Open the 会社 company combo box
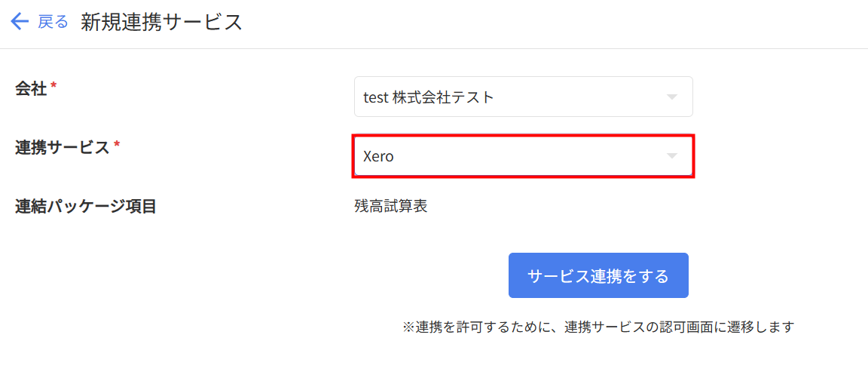Image resolution: width=868 pixels, height=384 pixels. pyautogui.click(x=523, y=97)
